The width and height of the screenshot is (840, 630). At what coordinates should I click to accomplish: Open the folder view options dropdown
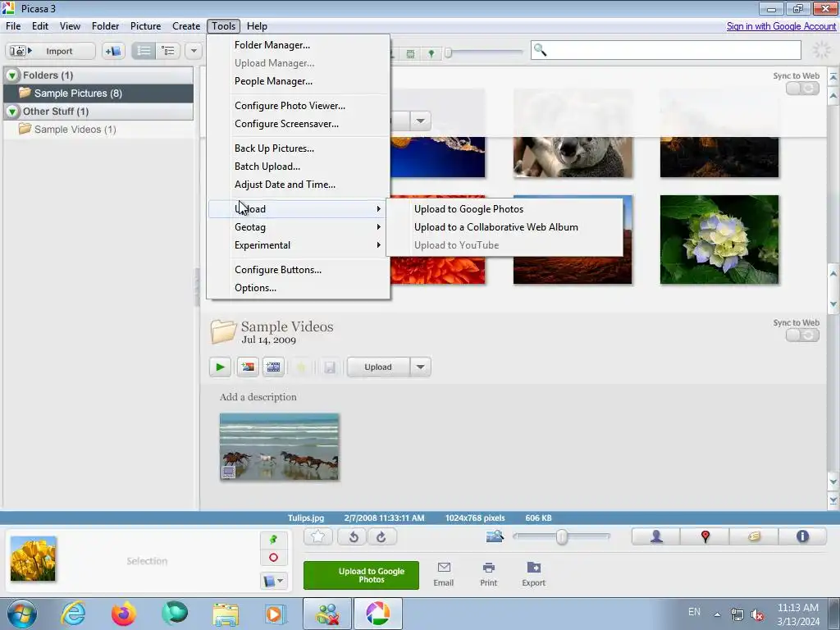pyautogui.click(x=194, y=51)
